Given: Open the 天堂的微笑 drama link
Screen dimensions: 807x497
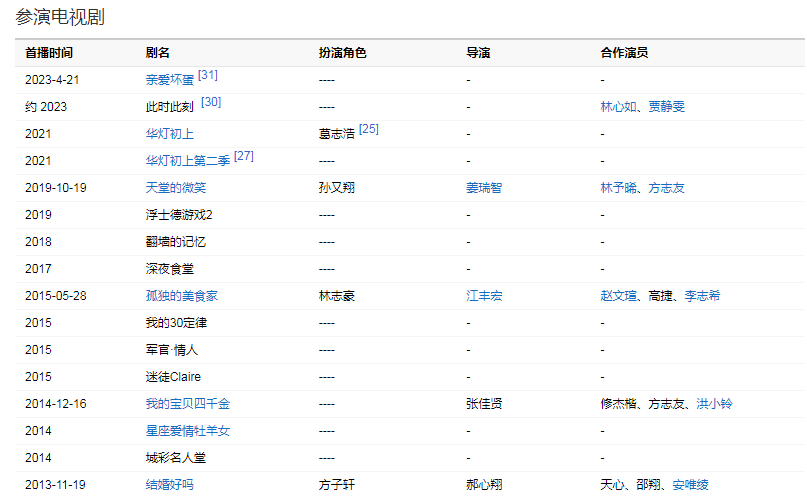Looking at the screenshot, I should click(176, 188).
